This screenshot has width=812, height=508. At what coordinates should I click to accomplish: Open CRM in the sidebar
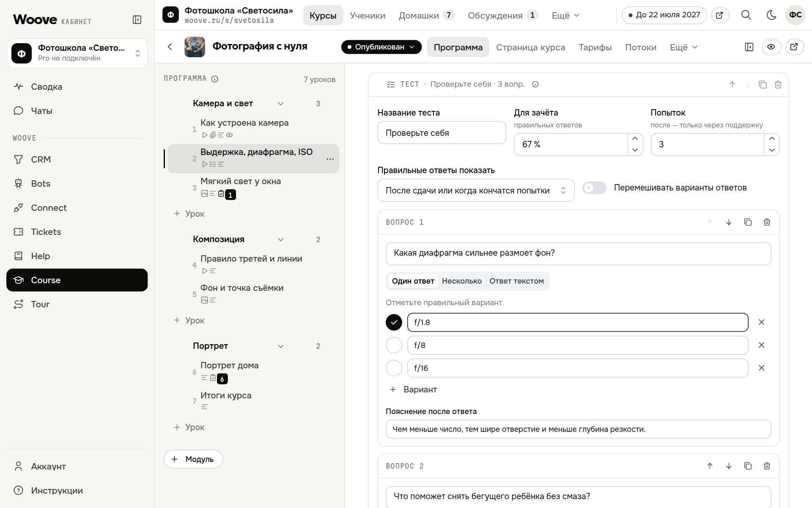tap(77, 160)
